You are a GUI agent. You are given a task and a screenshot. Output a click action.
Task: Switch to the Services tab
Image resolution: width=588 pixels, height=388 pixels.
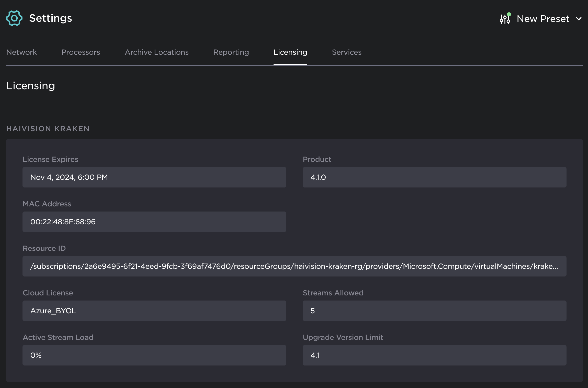347,52
